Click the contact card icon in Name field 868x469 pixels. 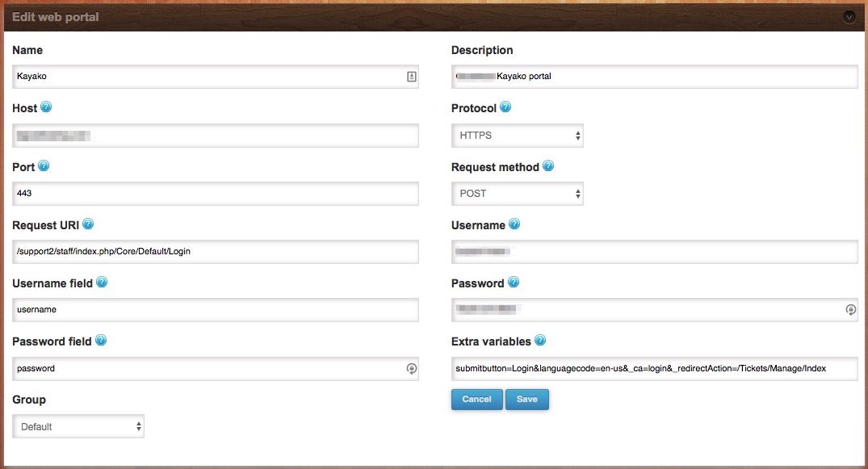point(411,77)
